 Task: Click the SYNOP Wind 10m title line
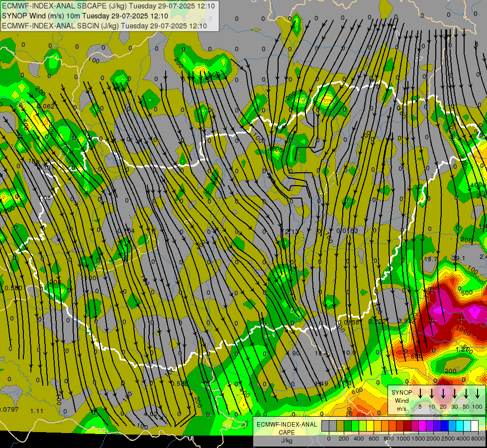click(x=85, y=16)
